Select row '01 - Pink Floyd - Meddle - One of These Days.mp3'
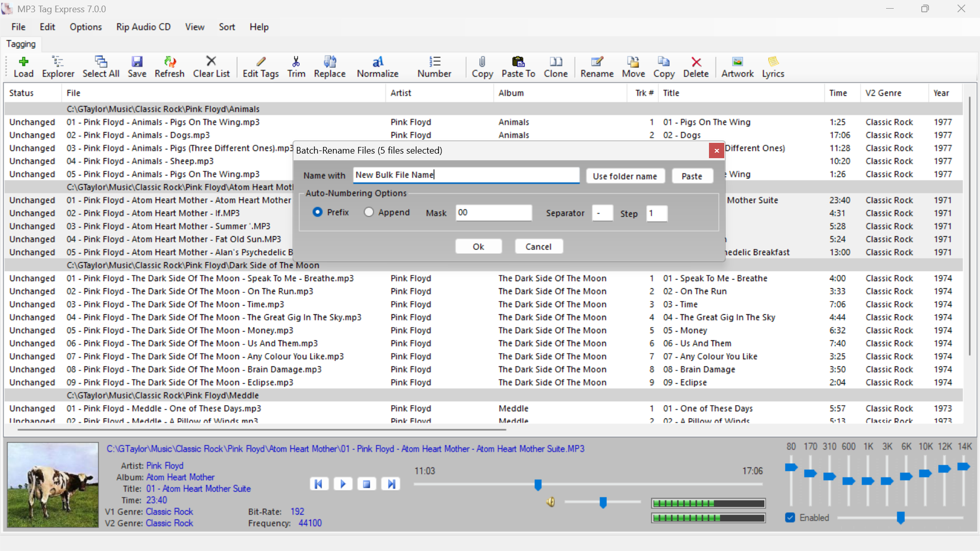This screenshot has height=551, width=980. (483, 408)
